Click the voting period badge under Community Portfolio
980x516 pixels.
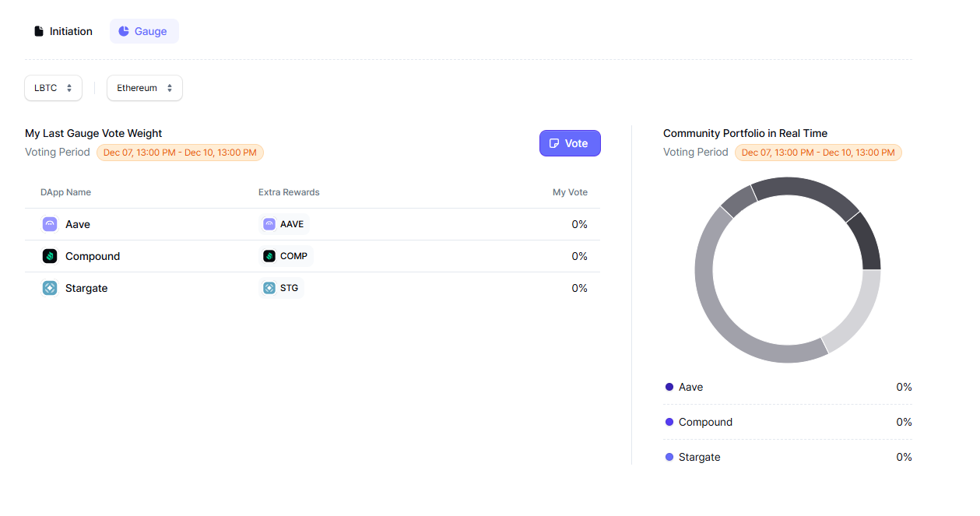coord(818,153)
